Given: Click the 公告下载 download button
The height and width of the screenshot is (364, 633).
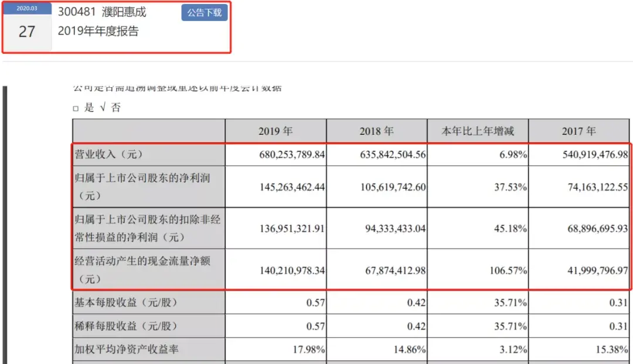Looking at the screenshot, I should 205,12.
